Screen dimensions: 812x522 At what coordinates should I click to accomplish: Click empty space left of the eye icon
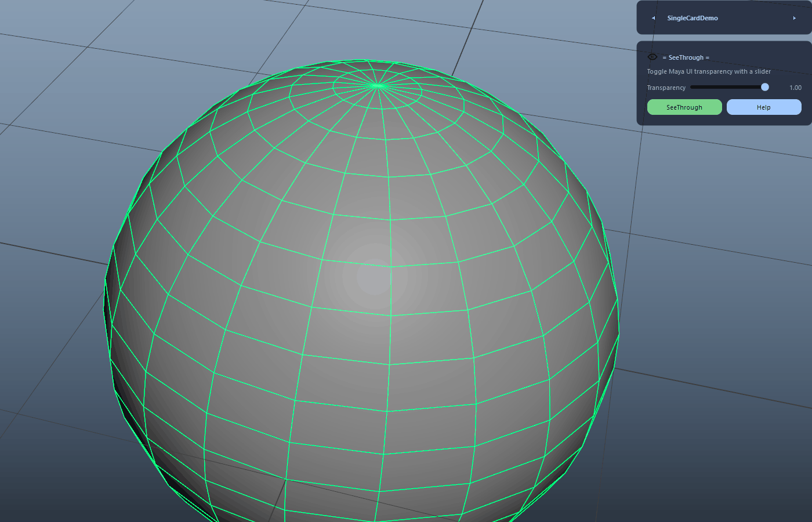(x=643, y=57)
